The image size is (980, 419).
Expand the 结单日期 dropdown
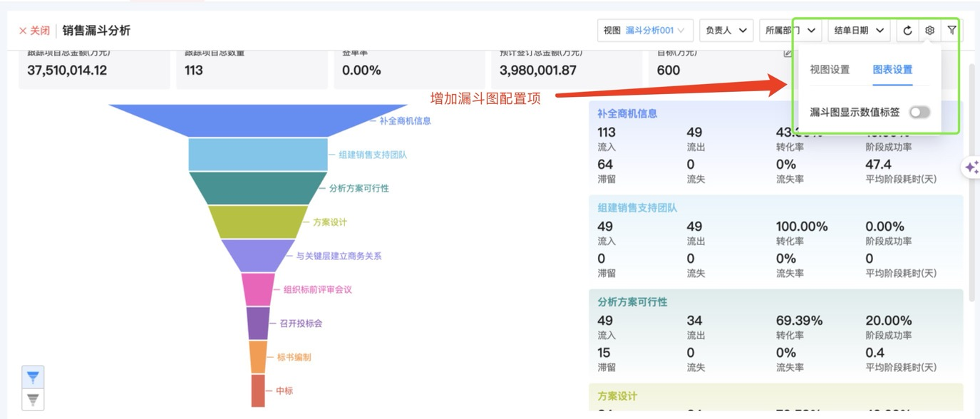coord(859,31)
